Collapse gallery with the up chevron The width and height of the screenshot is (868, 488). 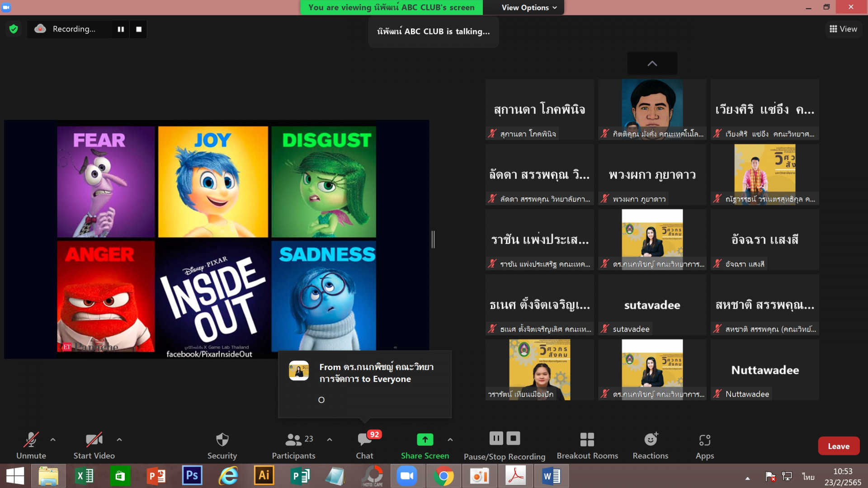click(652, 63)
